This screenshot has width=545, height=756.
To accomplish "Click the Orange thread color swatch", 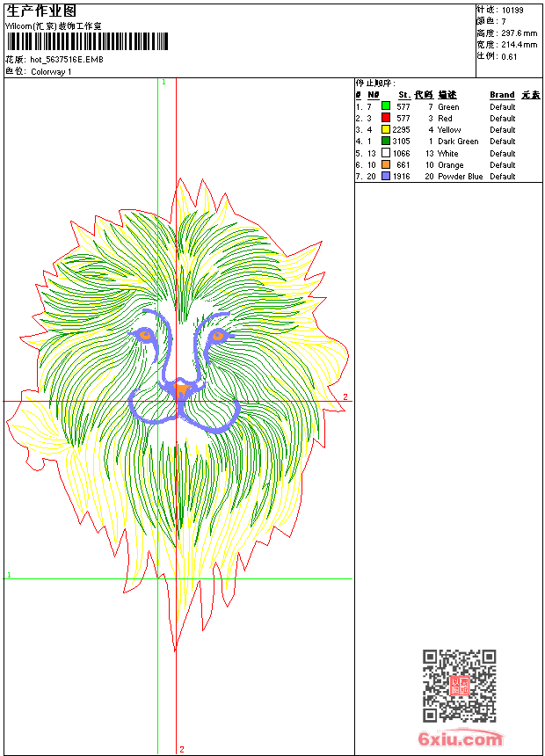I will 385,164.
